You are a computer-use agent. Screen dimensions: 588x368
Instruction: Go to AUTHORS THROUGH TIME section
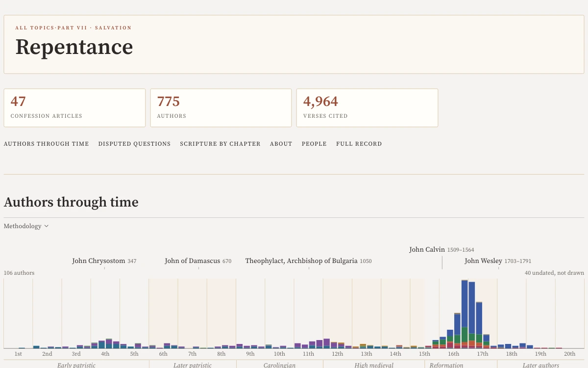[x=47, y=144]
